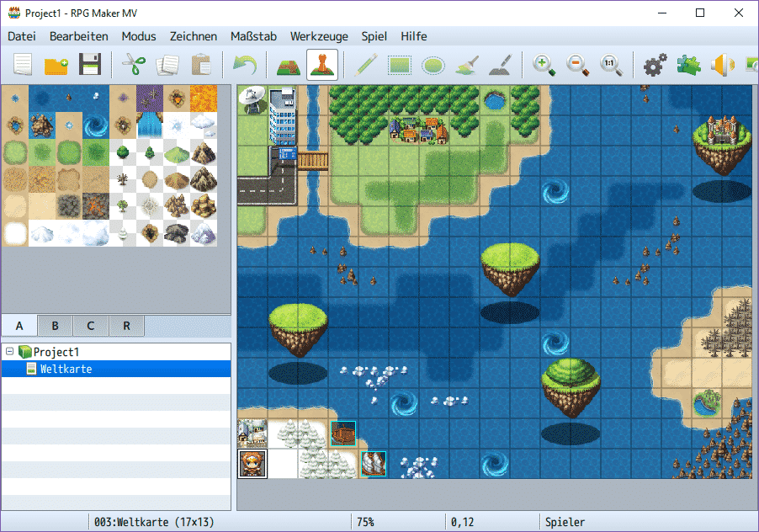Zoom in on the map
This screenshot has width=759, height=532.
(544, 64)
